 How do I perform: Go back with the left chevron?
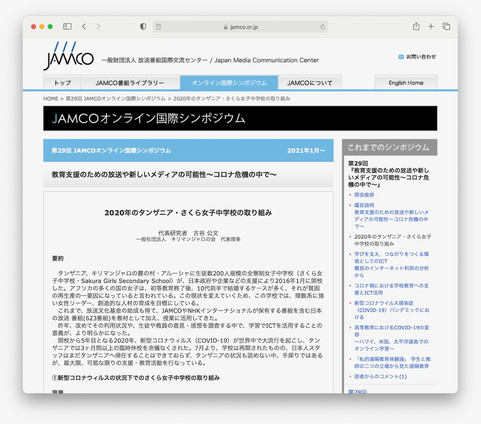tap(84, 26)
